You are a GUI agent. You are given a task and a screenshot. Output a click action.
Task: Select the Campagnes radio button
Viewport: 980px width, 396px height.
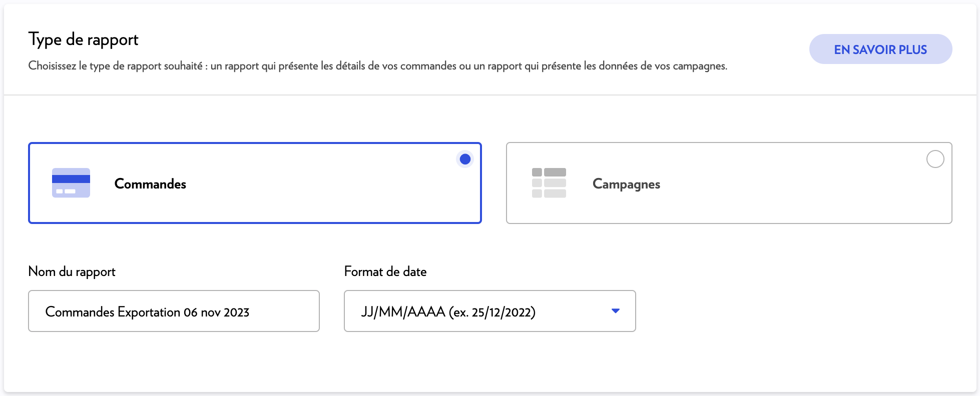click(x=935, y=158)
